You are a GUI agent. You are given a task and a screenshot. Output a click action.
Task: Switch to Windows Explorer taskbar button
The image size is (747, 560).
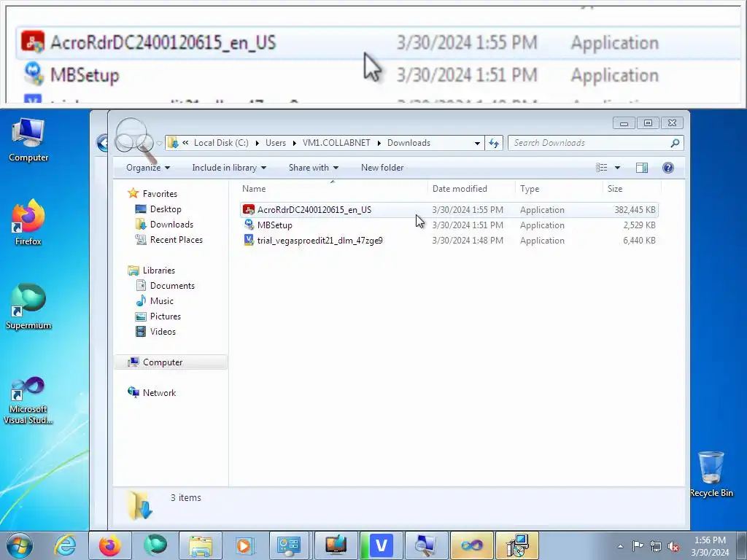click(x=201, y=545)
